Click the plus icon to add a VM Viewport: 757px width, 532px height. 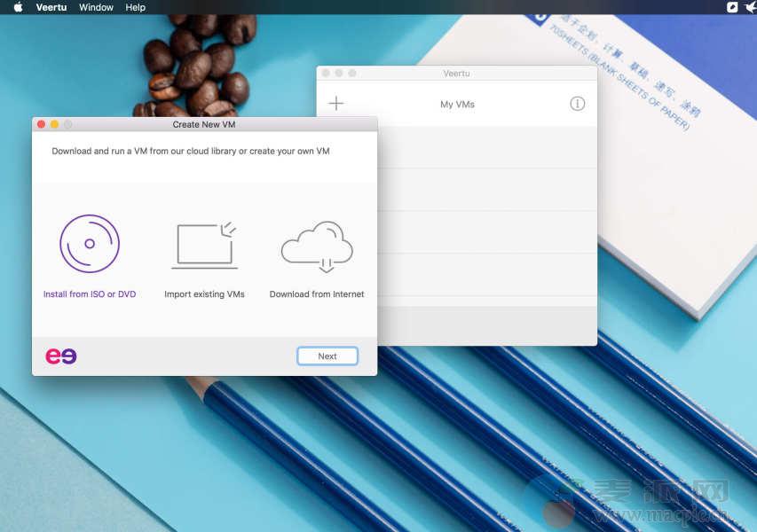click(x=336, y=104)
